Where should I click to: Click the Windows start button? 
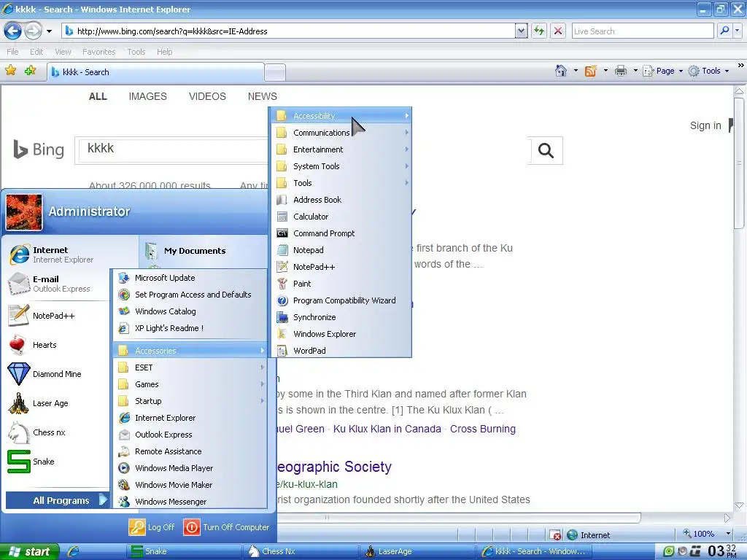(x=29, y=551)
